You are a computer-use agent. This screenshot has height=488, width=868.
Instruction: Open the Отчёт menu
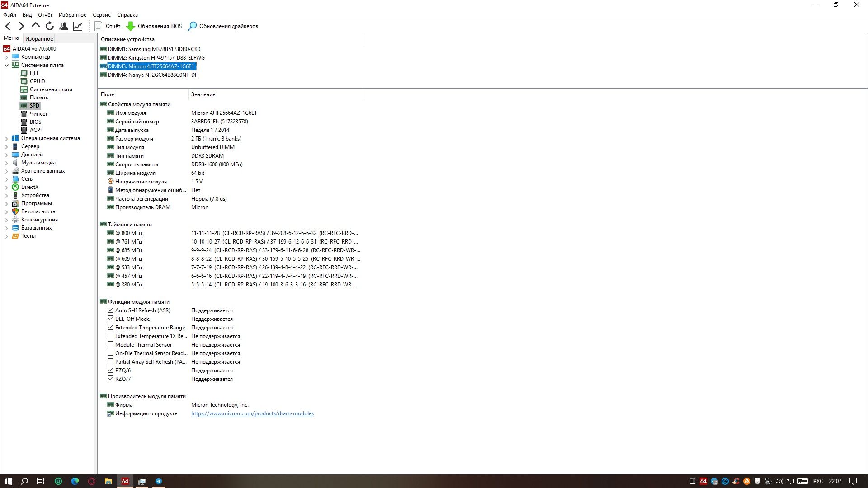tap(45, 14)
